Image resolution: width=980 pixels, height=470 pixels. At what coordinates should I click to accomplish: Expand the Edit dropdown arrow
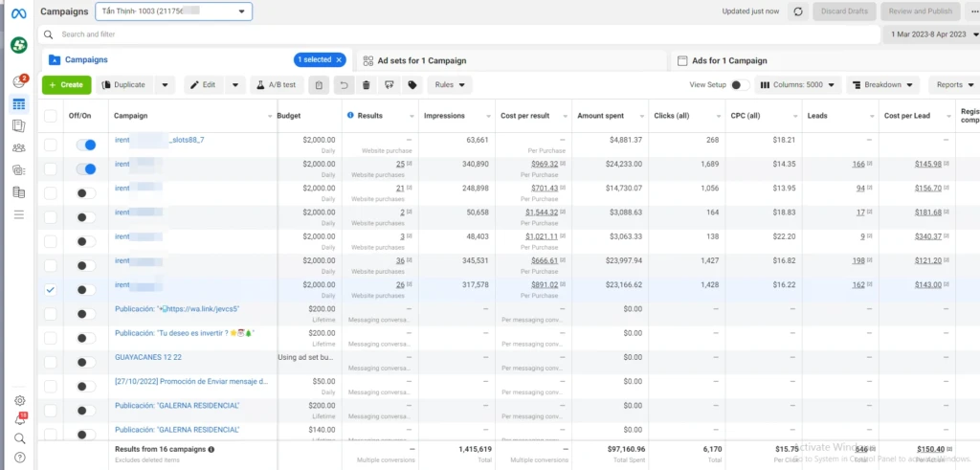[x=235, y=85]
